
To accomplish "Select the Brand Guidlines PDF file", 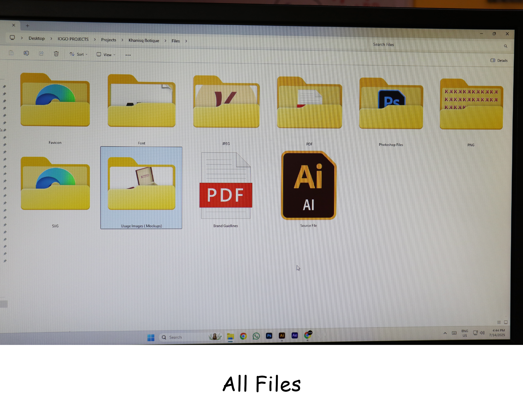I will 226,186.
